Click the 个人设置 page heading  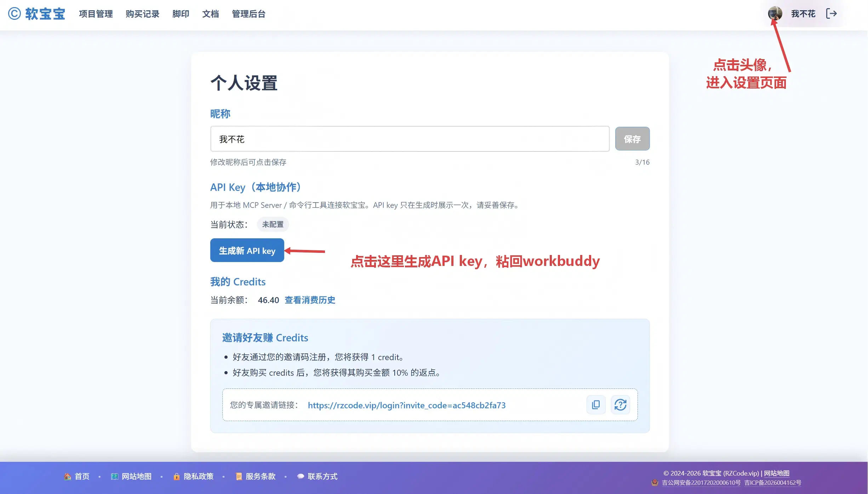click(244, 83)
